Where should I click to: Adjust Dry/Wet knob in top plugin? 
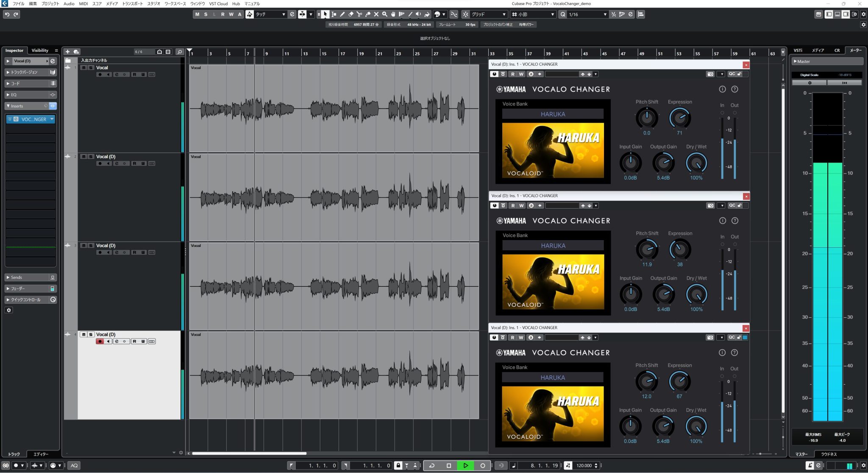pos(696,163)
